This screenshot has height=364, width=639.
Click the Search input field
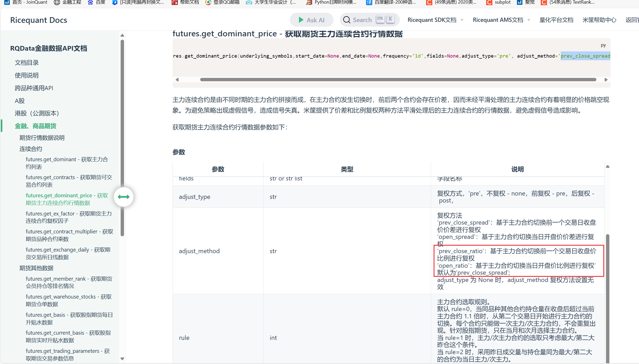point(369,20)
